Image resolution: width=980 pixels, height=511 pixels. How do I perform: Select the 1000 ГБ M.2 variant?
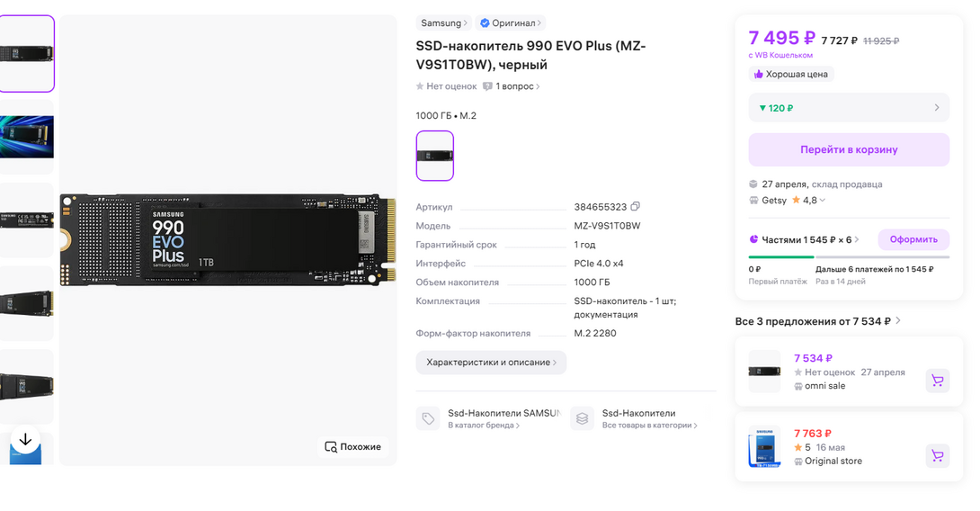click(435, 156)
